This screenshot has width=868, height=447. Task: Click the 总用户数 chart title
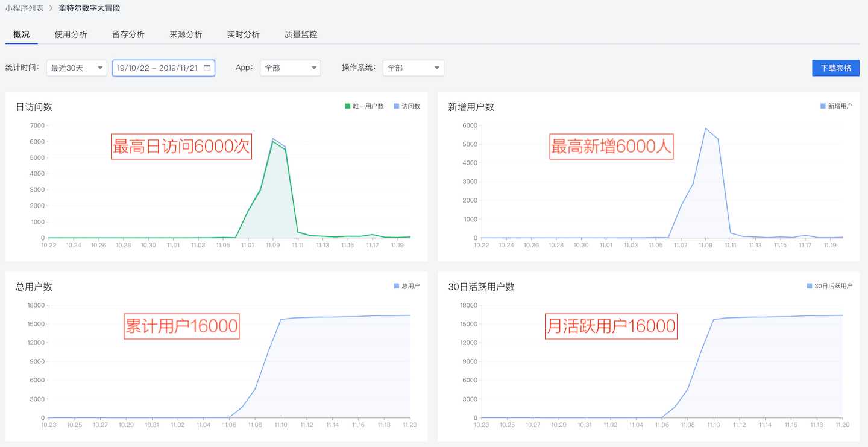click(34, 287)
